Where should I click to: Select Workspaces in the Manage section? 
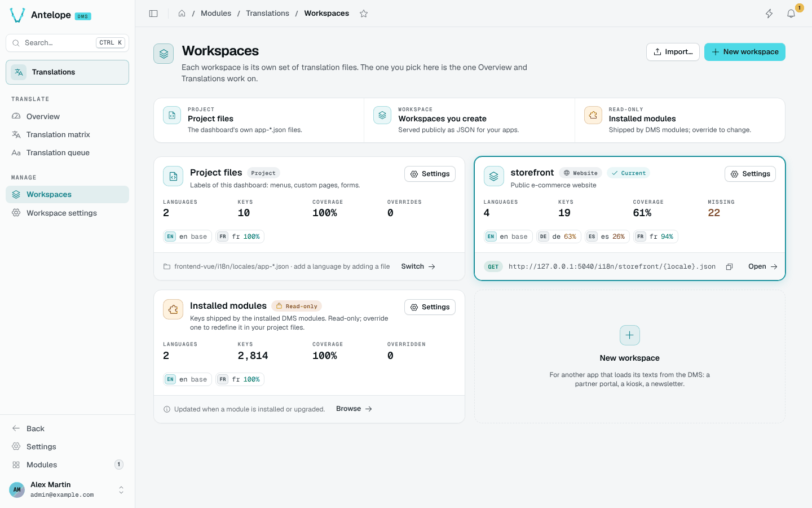click(67, 194)
